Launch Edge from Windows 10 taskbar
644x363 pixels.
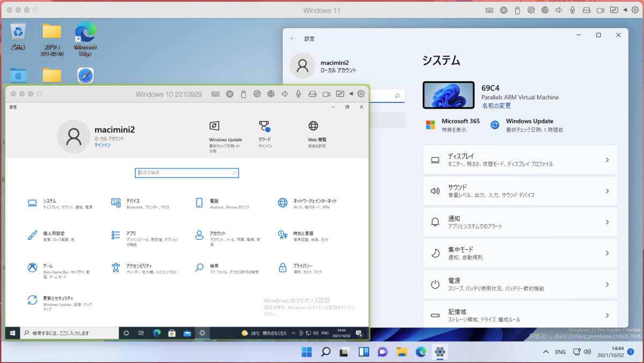coord(157,333)
